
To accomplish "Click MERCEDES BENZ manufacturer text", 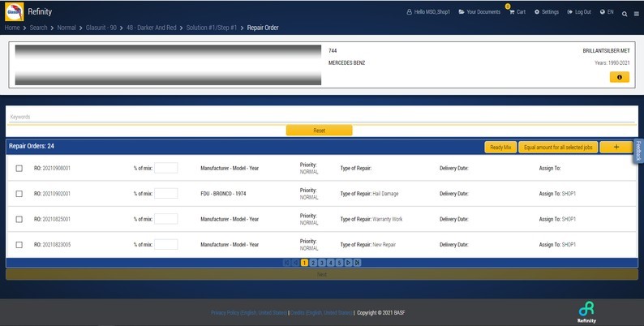I will click(x=346, y=63).
